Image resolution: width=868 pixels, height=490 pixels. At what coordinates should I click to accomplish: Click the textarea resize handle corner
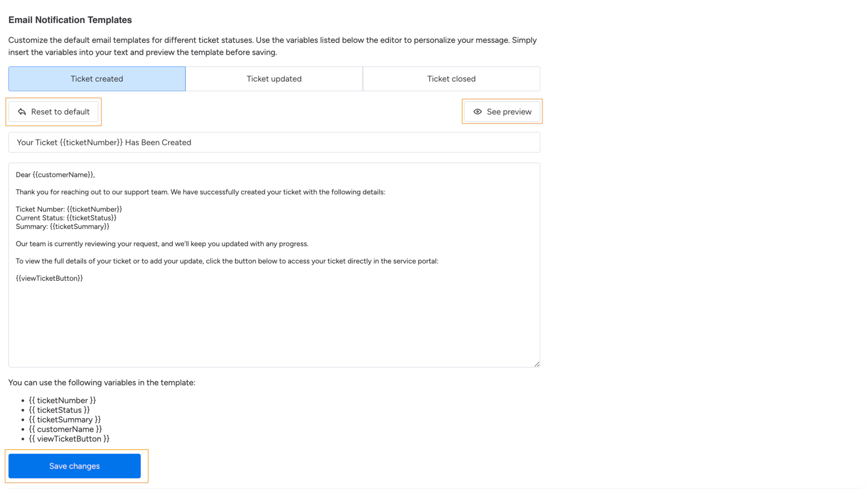pyautogui.click(x=537, y=364)
